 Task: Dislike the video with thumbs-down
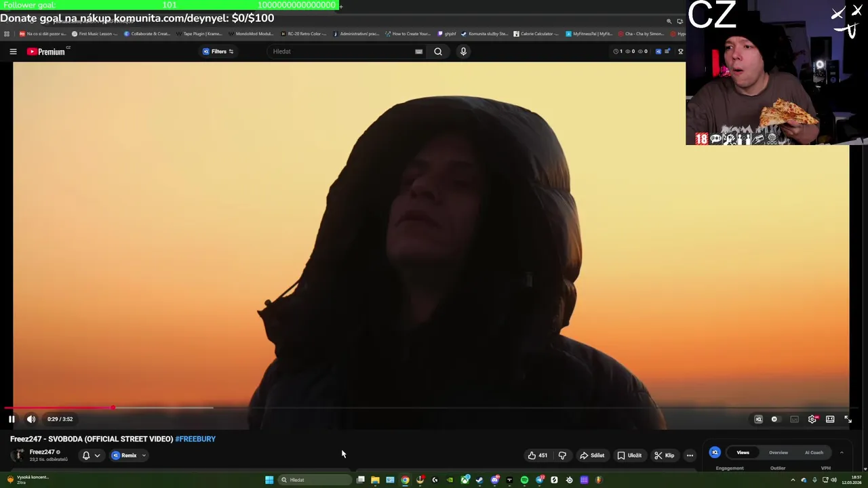pyautogui.click(x=562, y=455)
